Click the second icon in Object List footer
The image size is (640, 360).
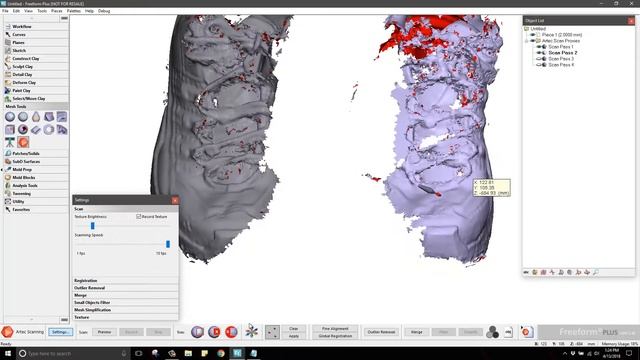point(535,272)
